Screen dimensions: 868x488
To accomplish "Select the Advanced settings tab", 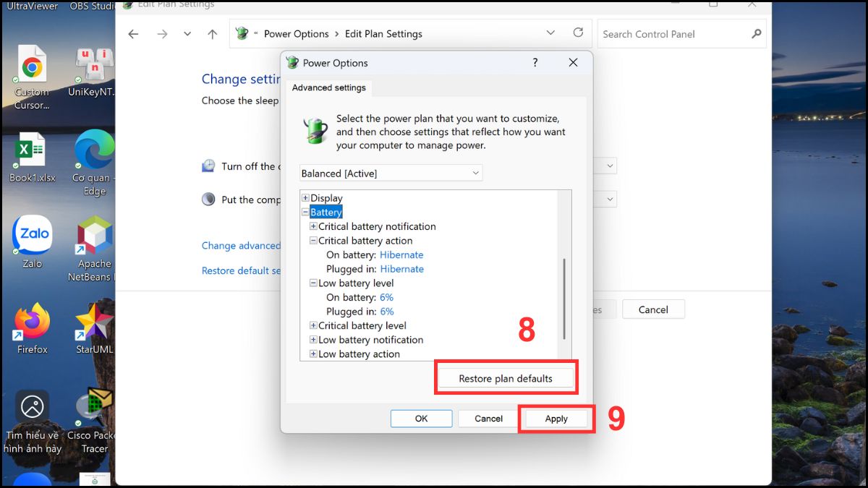I will [x=329, y=87].
